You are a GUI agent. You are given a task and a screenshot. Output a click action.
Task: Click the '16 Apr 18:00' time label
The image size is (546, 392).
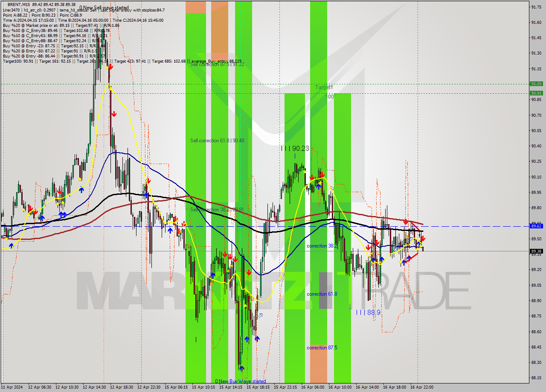click(395, 387)
